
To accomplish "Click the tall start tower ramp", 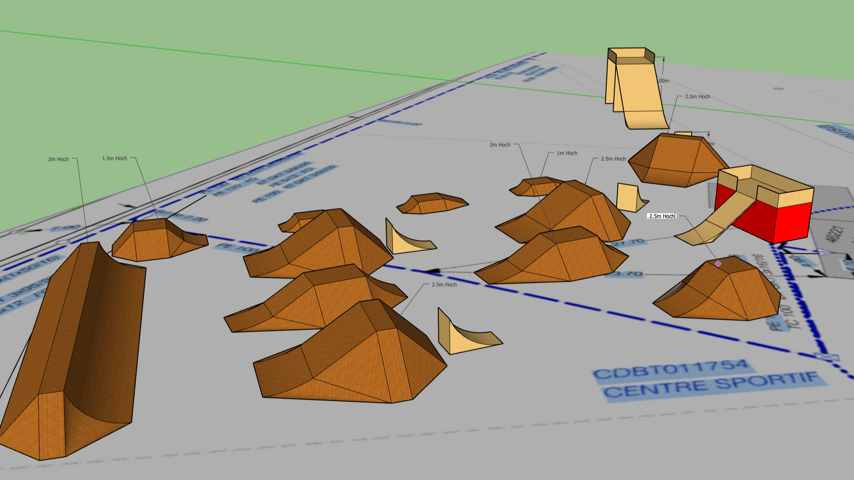I will click(x=633, y=85).
